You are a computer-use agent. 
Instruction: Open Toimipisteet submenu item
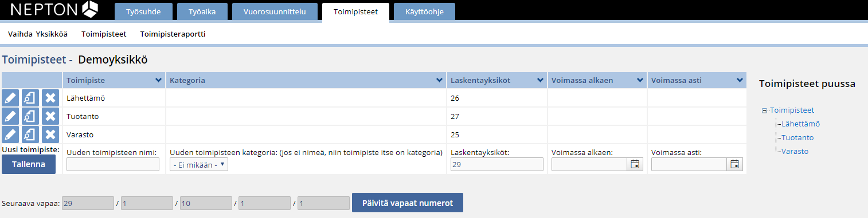(104, 34)
